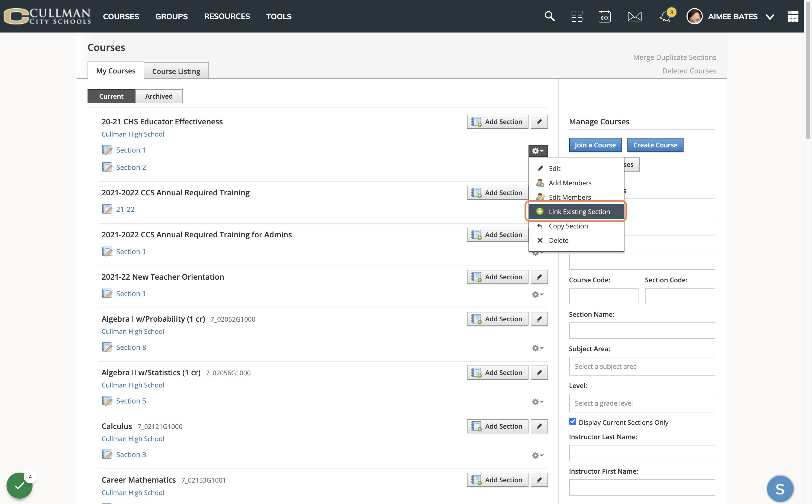Screen dimensions: 812x504
Task: Open the search magnifier icon
Action: (549, 16)
